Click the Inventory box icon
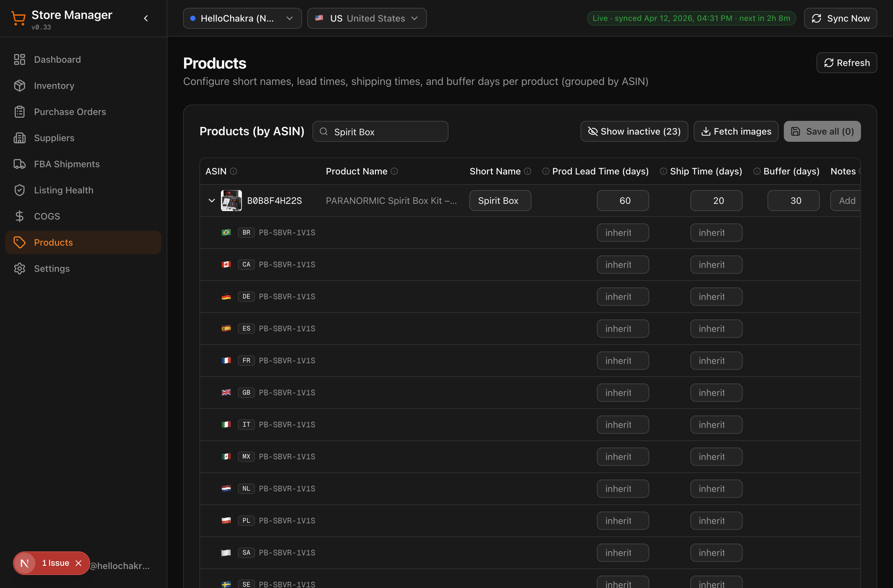This screenshot has height=588, width=893. click(20, 86)
